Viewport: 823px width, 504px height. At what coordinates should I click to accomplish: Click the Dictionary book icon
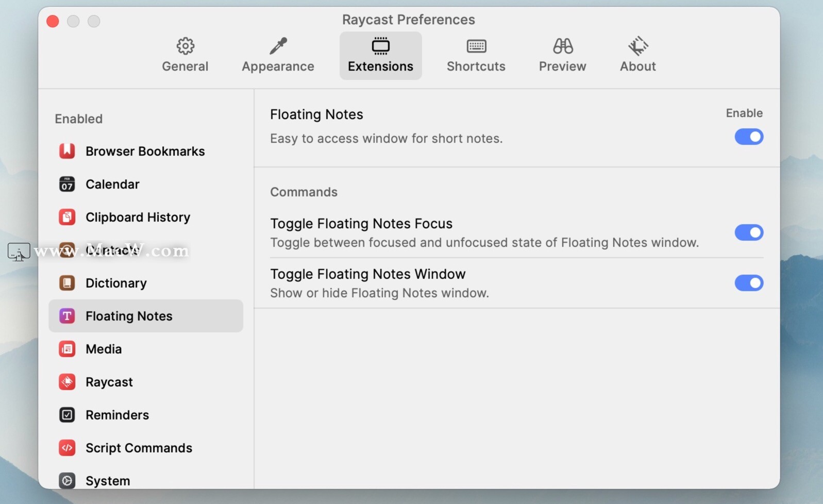pyautogui.click(x=67, y=283)
